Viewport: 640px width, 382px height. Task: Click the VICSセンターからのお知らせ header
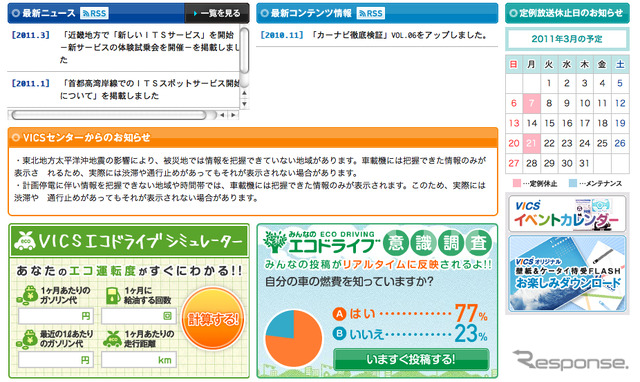tap(253, 138)
